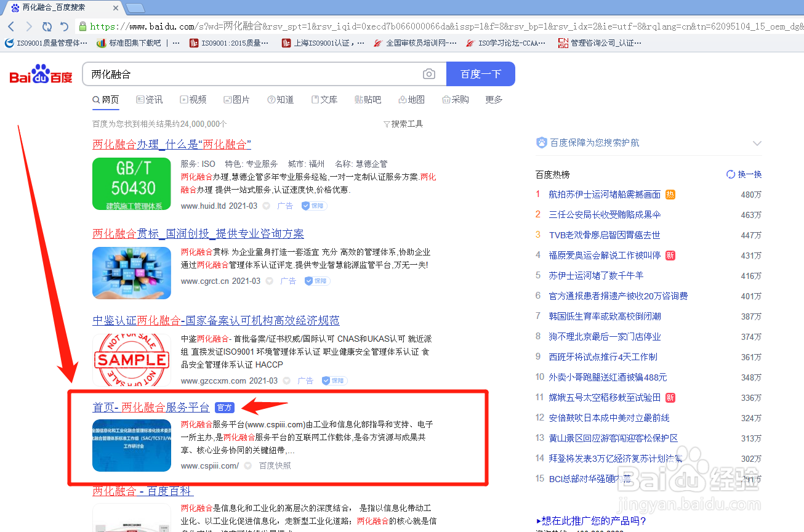Click the green padlock security icon
804x532 pixels.
point(82,26)
